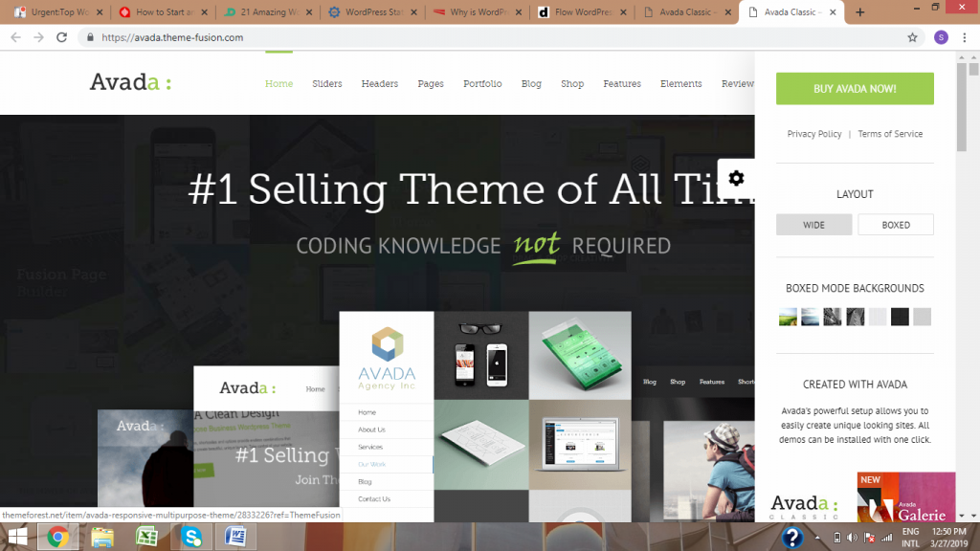Viewport: 980px width, 551px height.
Task: Expand the Features menu in the white header
Action: (x=622, y=84)
